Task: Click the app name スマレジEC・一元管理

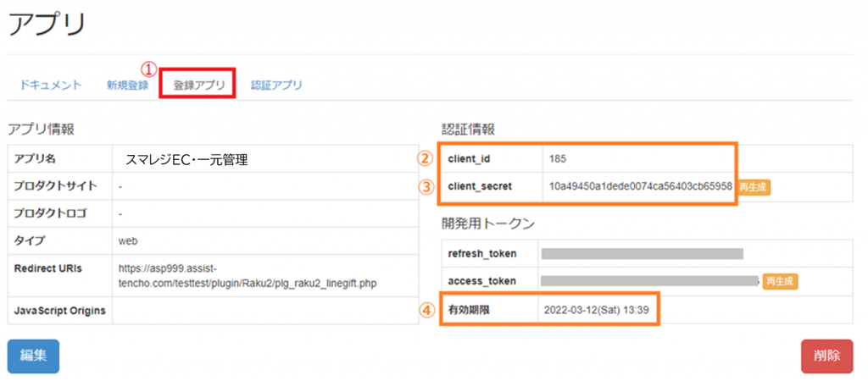Action: 186,158
